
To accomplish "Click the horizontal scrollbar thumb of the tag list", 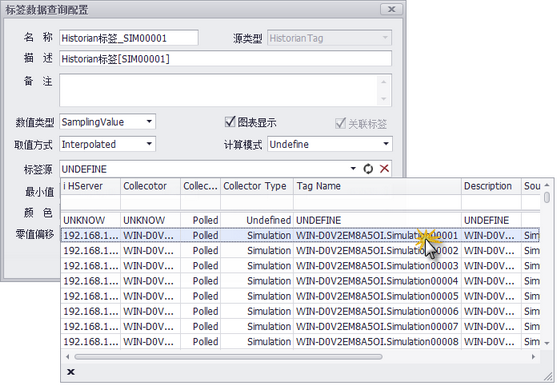I will 228,357.
